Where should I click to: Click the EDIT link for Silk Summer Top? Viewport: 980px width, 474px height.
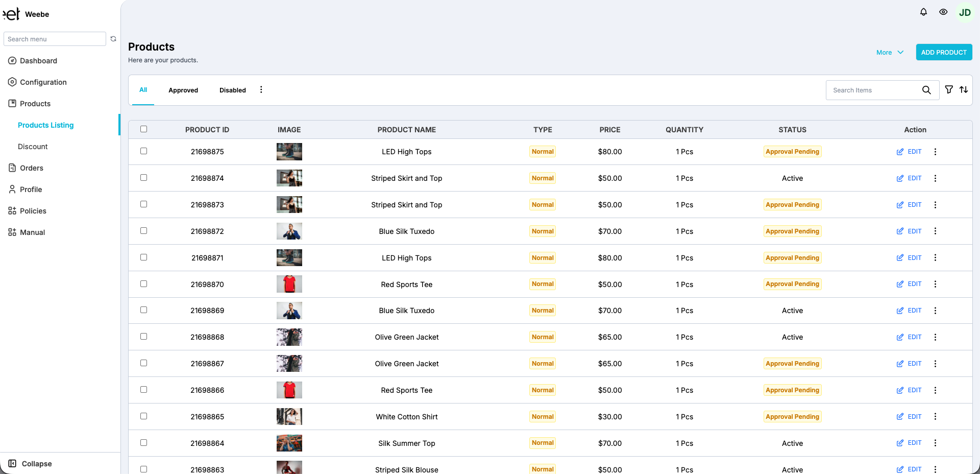tap(914, 443)
